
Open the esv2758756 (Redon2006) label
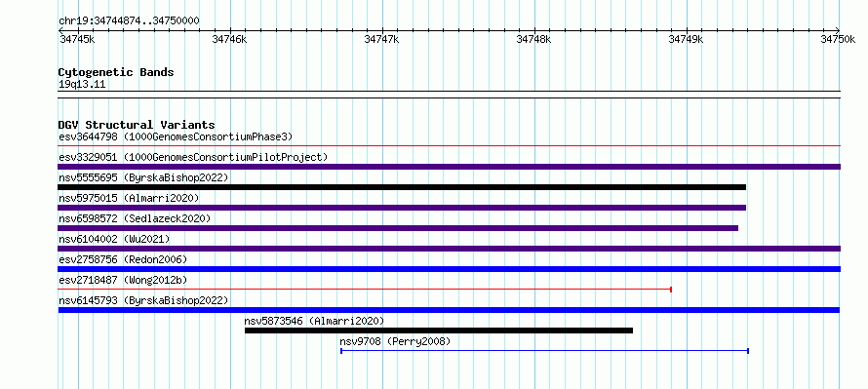[x=123, y=259]
